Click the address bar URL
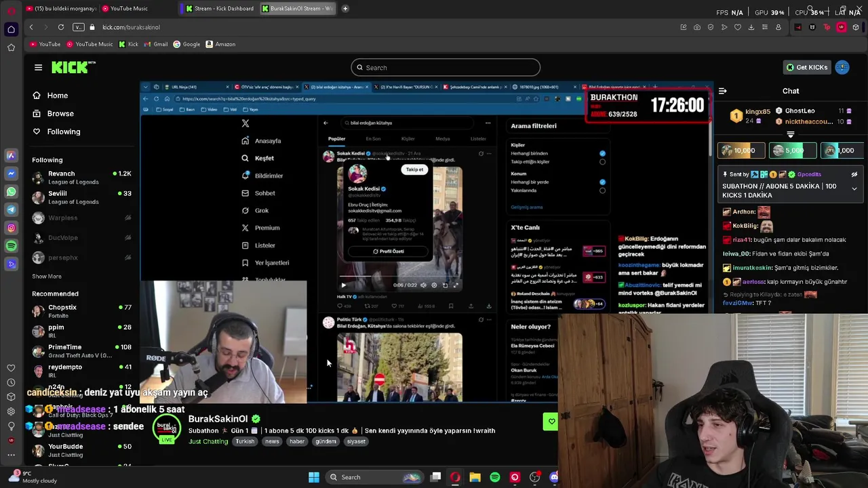This screenshot has width=868, height=488. tap(132, 27)
